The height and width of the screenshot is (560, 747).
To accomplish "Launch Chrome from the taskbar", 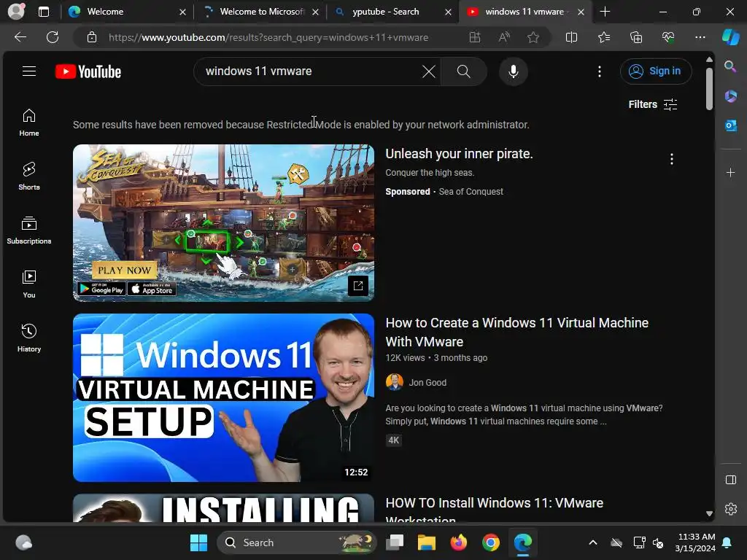I will click(x=490, y=542).
